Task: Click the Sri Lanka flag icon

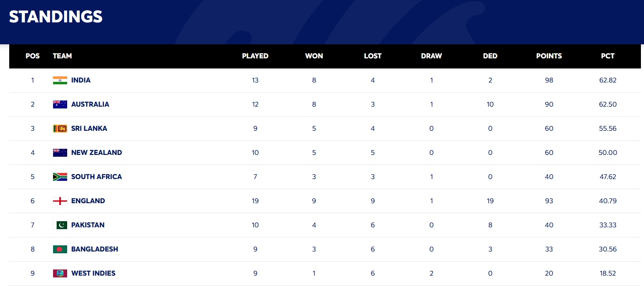Action: click(x=60, y=129)
